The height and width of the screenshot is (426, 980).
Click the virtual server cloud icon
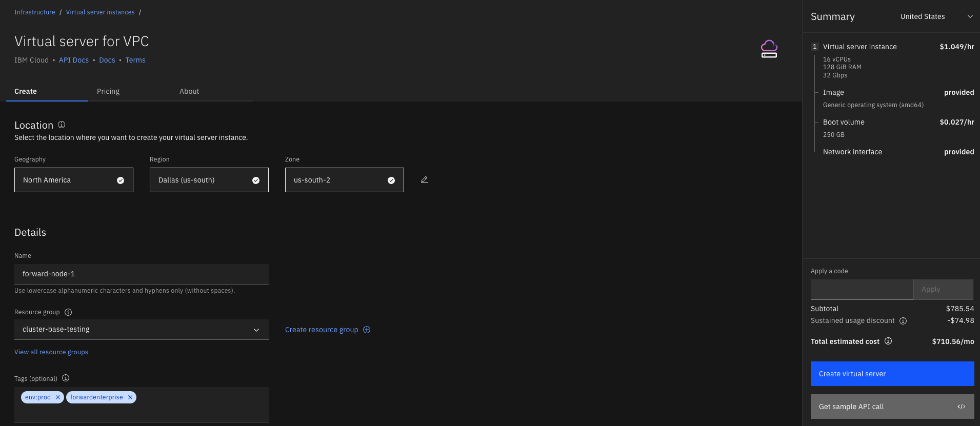pyautogui.click(x=769, y=49)
